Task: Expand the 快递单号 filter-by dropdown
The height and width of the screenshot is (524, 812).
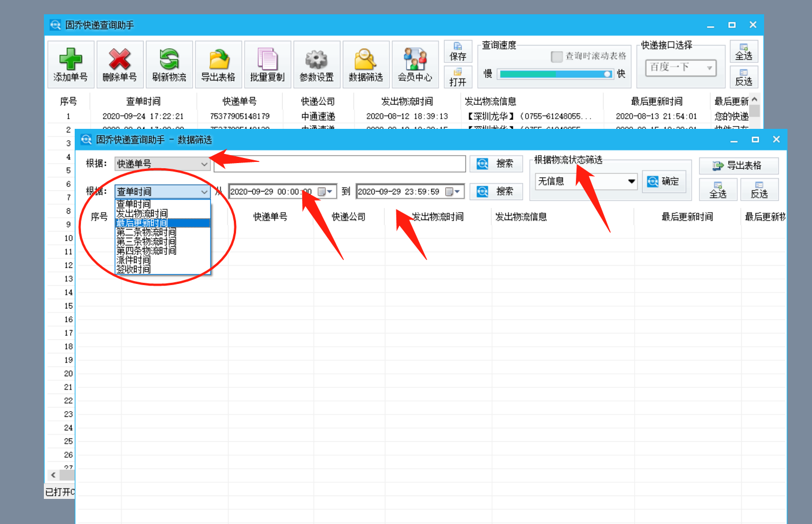Action: (204, 164)
